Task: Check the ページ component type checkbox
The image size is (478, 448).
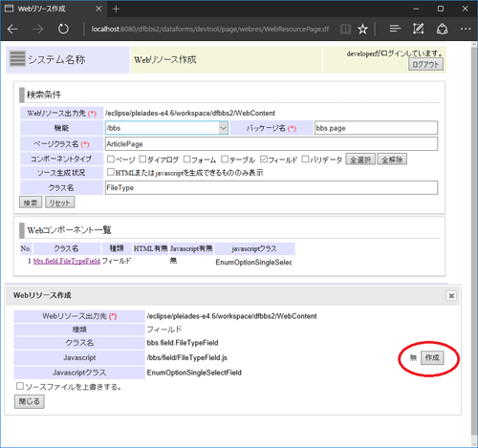Action: [x=111, y=159]
